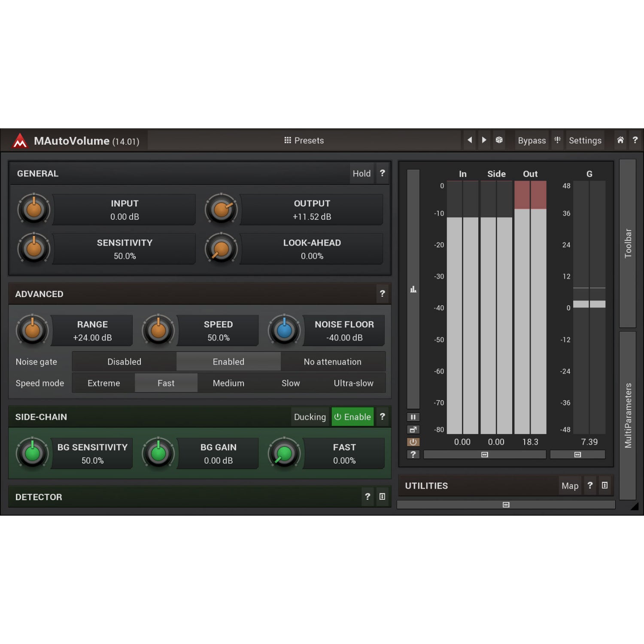This screenshot has width=644, height=644.
Task: Open the Settings menu
Action: point(585,140)
